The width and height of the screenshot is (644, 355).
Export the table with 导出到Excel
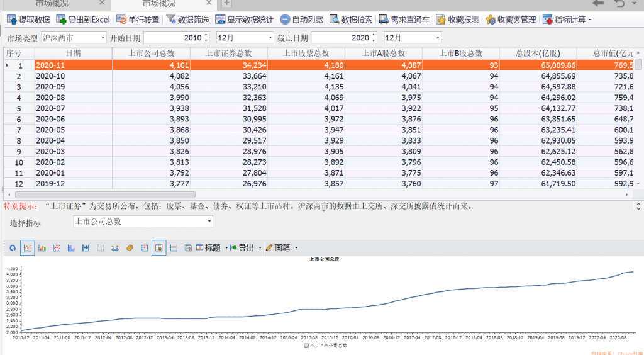point(82,20)
